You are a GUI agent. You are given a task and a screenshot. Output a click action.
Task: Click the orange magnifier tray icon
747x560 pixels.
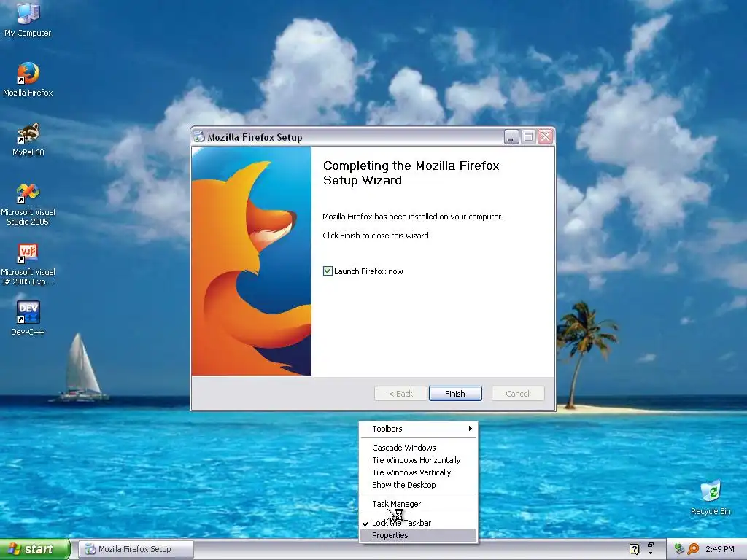(693, 549)
